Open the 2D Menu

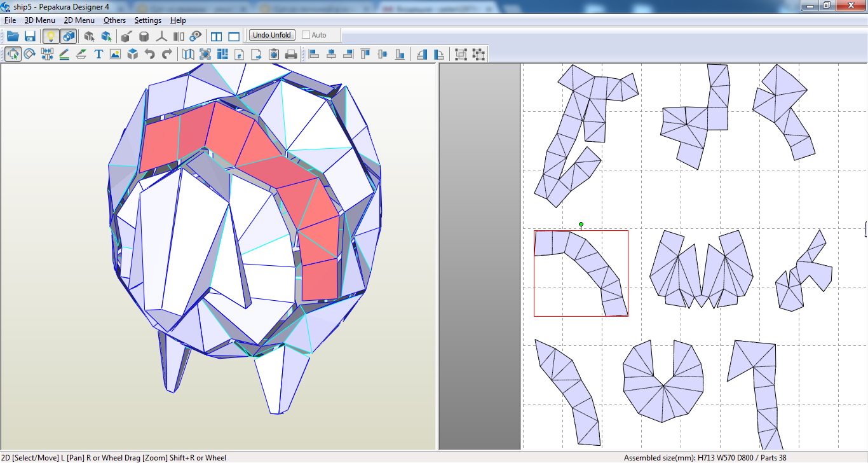(x=79, y=20)
